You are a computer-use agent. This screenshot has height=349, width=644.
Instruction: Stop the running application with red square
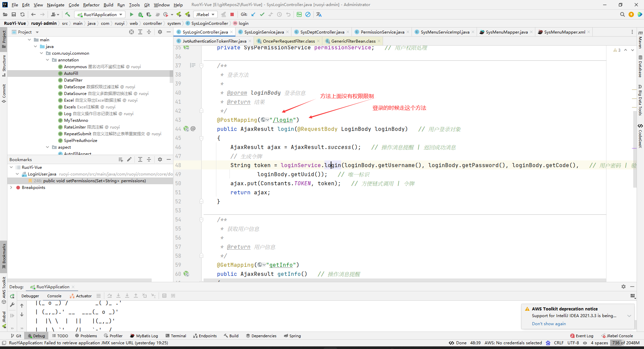pos(232,14)
